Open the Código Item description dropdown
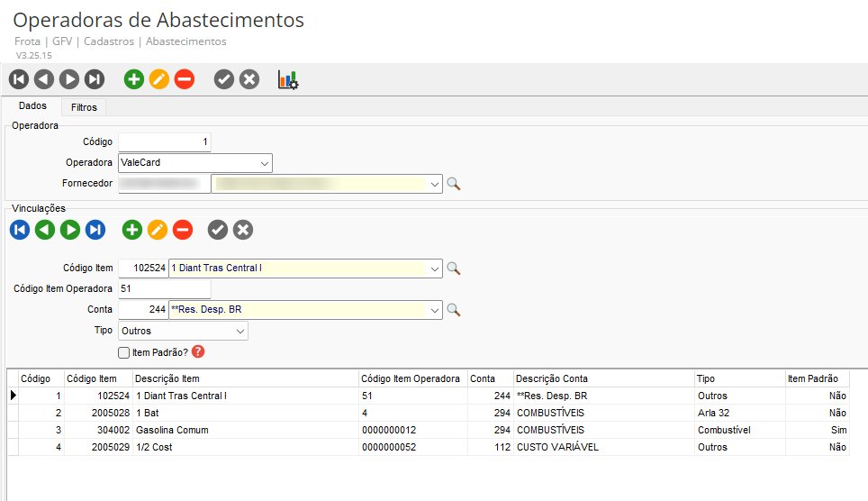 pos(436,268)
